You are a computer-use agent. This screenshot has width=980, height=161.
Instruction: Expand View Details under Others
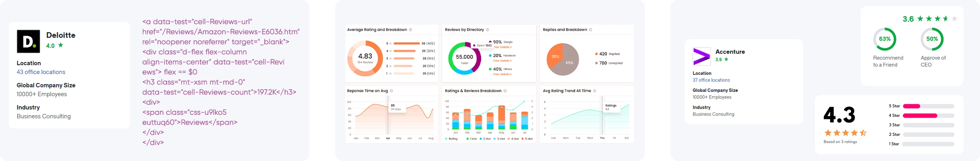(502, 74)
